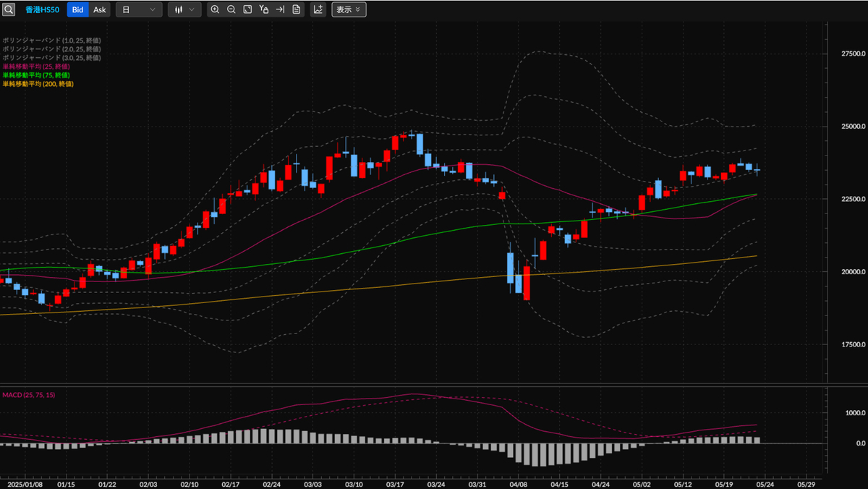Click the 香港HS50 symbol name
This screenshot has height=489, width=868.
click(x=43, y=9)
